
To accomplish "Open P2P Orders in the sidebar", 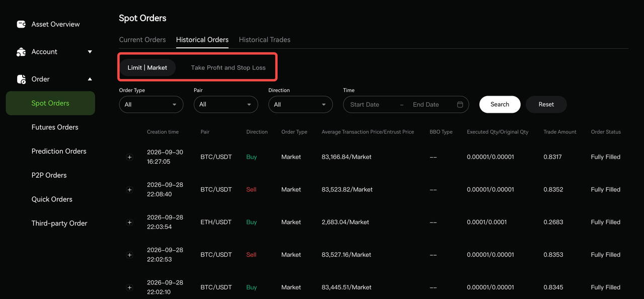I will click(x=49, y=175).
